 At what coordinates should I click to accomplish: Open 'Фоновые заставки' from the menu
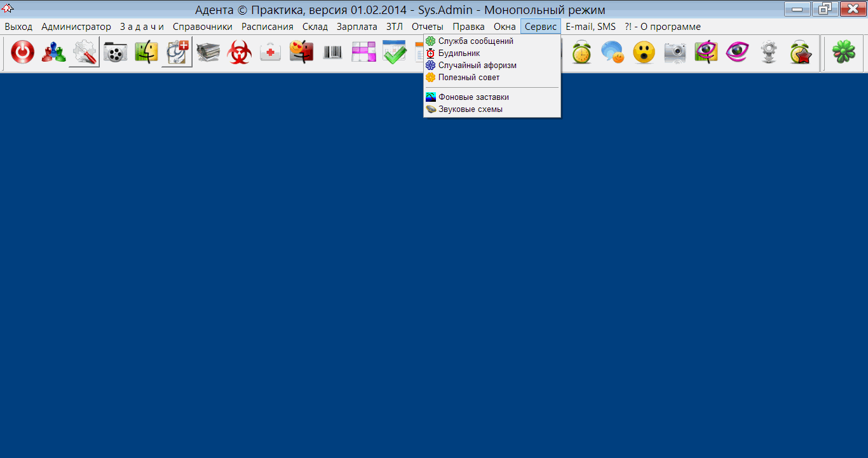(473, 97)
